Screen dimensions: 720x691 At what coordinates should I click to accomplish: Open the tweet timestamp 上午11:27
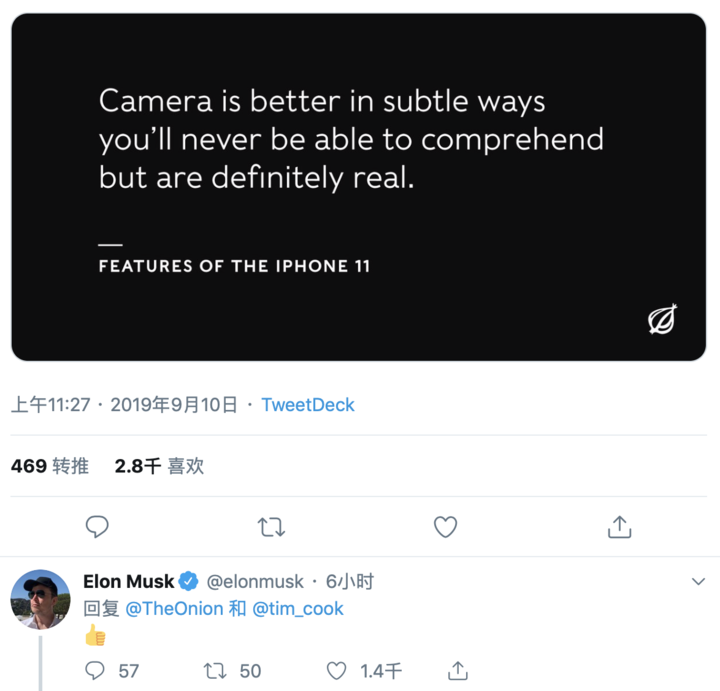(51, 405)
